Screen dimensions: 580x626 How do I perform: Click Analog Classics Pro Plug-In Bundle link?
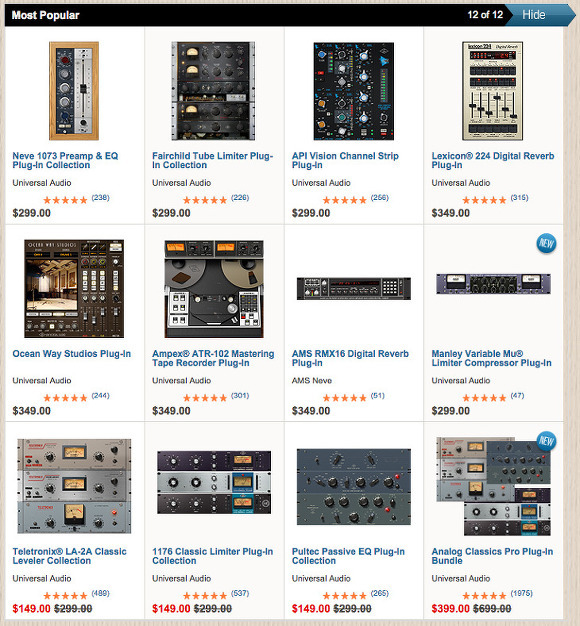coord(492,556)
